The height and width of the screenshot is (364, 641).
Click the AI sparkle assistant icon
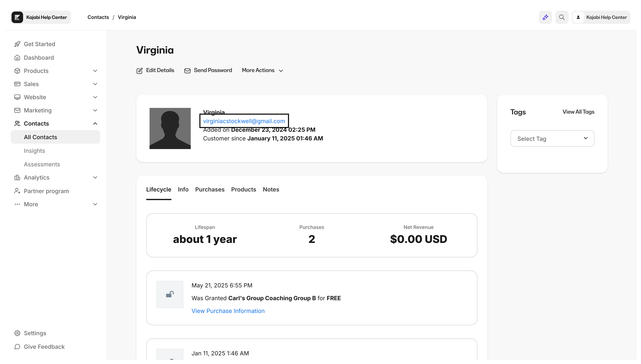[545, 17]
